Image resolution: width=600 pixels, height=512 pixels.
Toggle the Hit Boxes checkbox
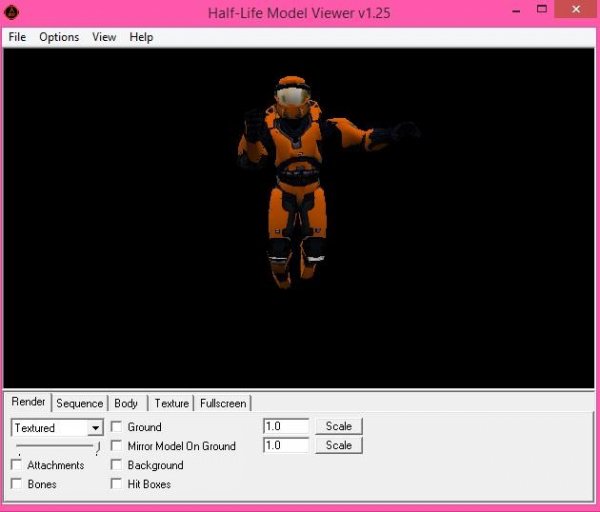116,484
